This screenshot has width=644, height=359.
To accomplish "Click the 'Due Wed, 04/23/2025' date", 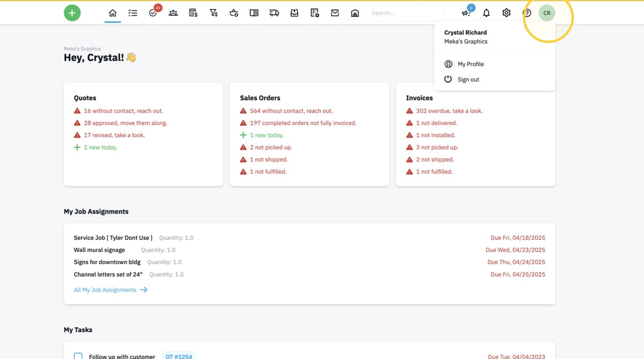I will 515,250.
